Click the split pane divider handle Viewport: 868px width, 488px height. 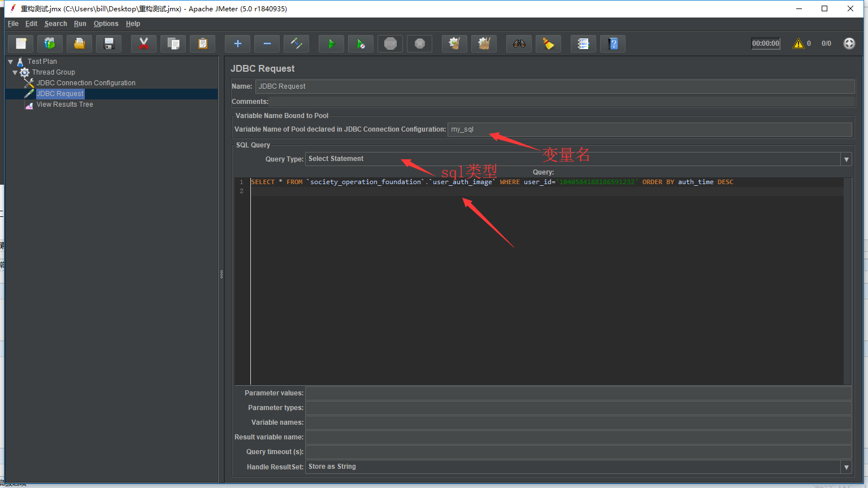222,274
